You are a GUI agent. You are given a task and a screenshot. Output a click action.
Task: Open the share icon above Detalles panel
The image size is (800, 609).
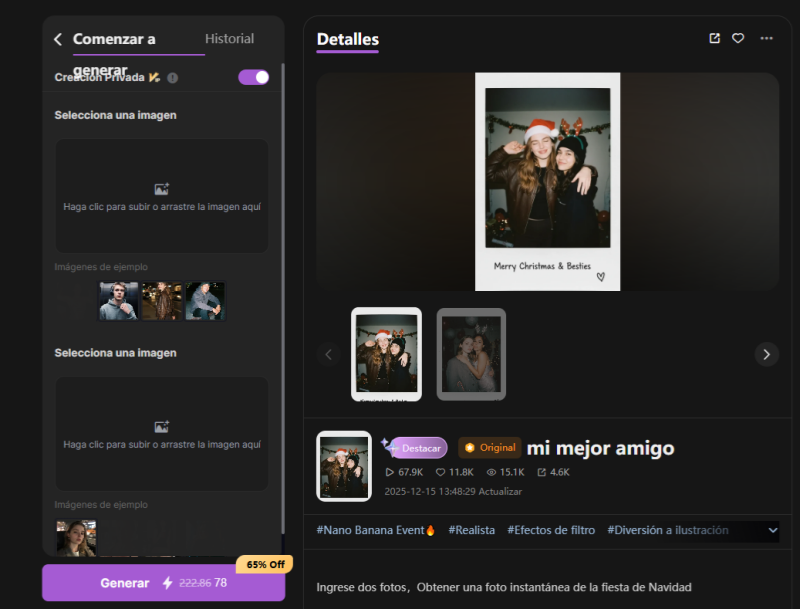[x=714, y=38]
